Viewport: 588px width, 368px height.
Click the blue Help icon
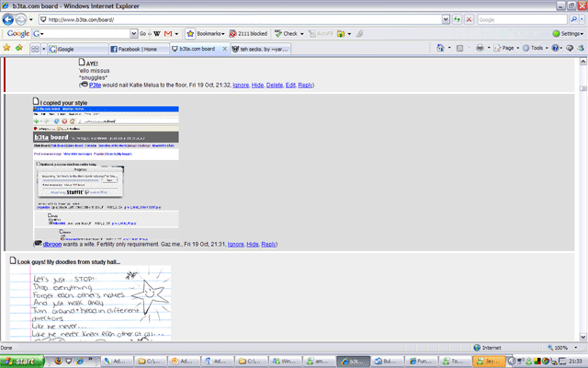(x=555, y=48)
